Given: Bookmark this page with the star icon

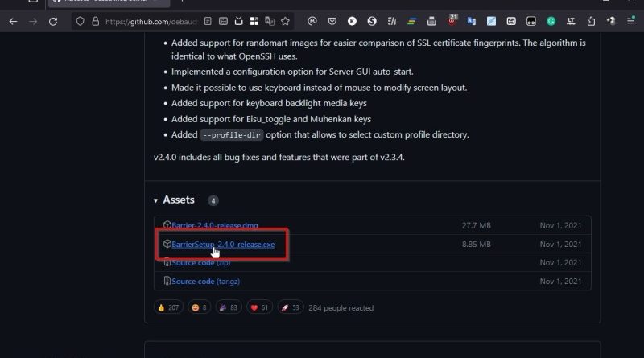Looking at the screenshot, I should (x=286, y=21).
